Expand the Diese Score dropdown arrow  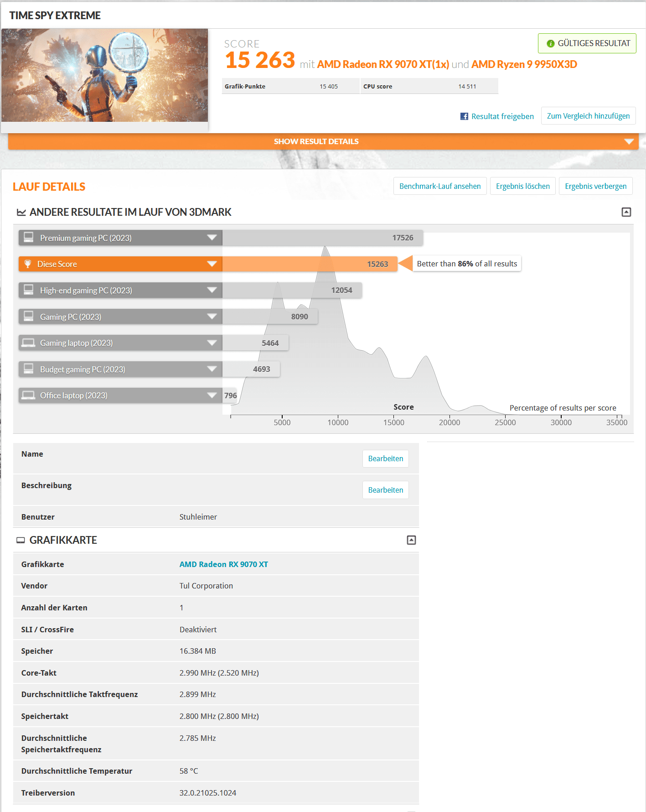click(212, 264)
